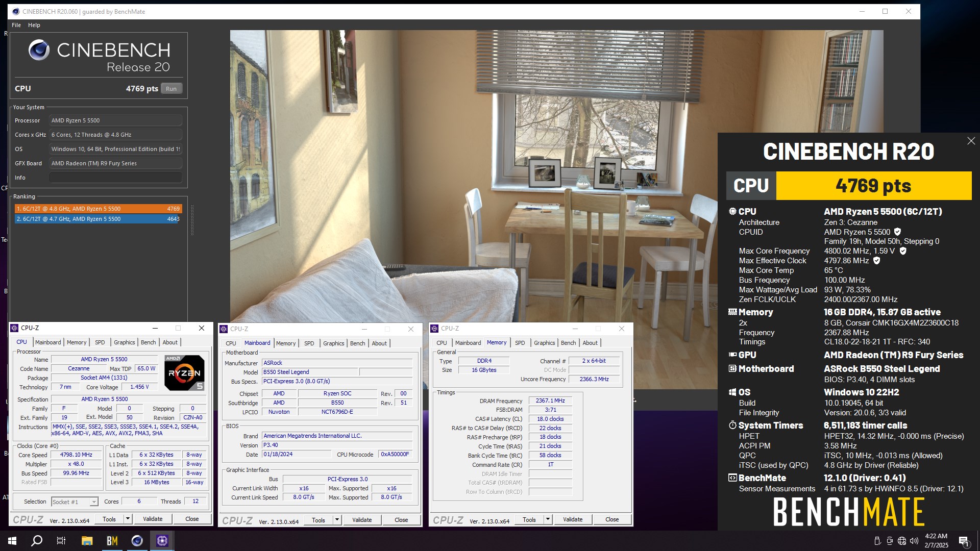The width and height of the screenshot is (980, 551).
Task: Click the verified shield beside CPUID value
Action: (x=897, y=232)
